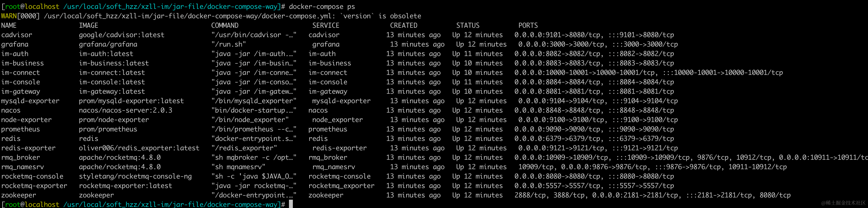Select the im-auth:latest image entry
Screen dimensions: 868x208
click(106, 54)
